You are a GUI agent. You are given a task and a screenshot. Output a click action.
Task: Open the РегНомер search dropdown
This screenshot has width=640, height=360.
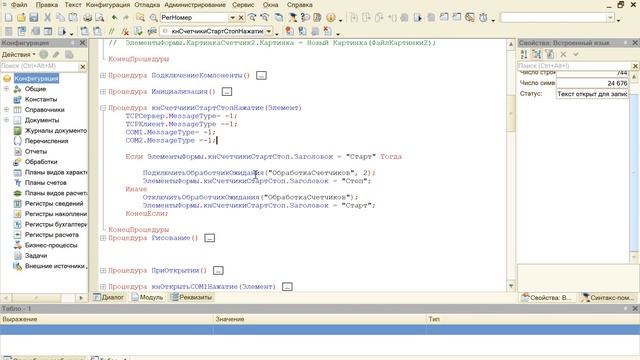[232, 18]
